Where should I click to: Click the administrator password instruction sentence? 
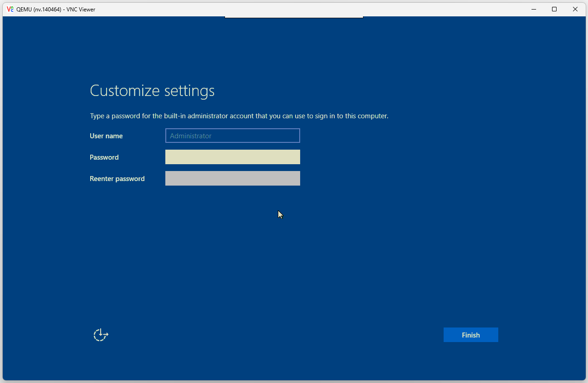click(239, 116)
